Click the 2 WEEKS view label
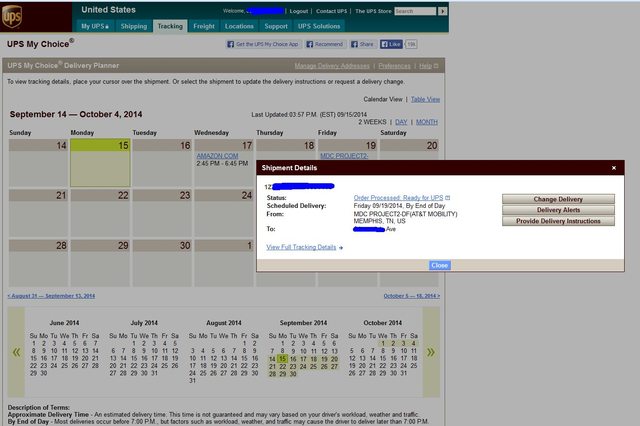The width and height of the screenshot is (640, 426). [372, 122]
